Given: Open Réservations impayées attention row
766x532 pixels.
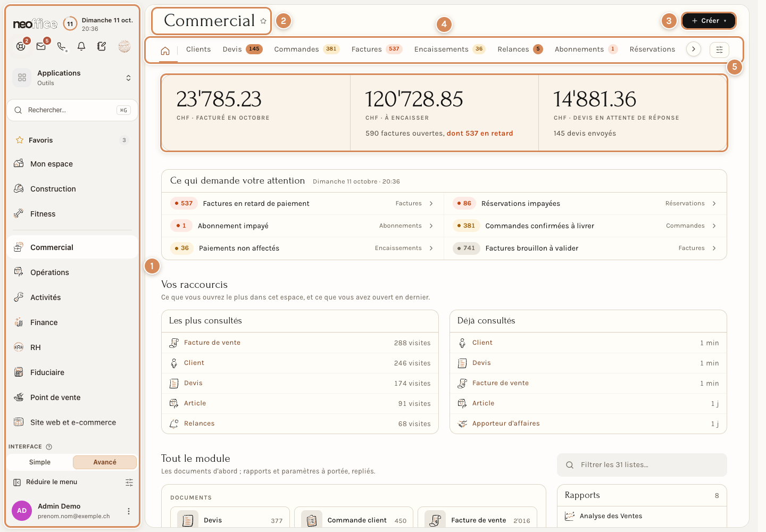Looking at the screenshot, I should click(x=585, y=203).
